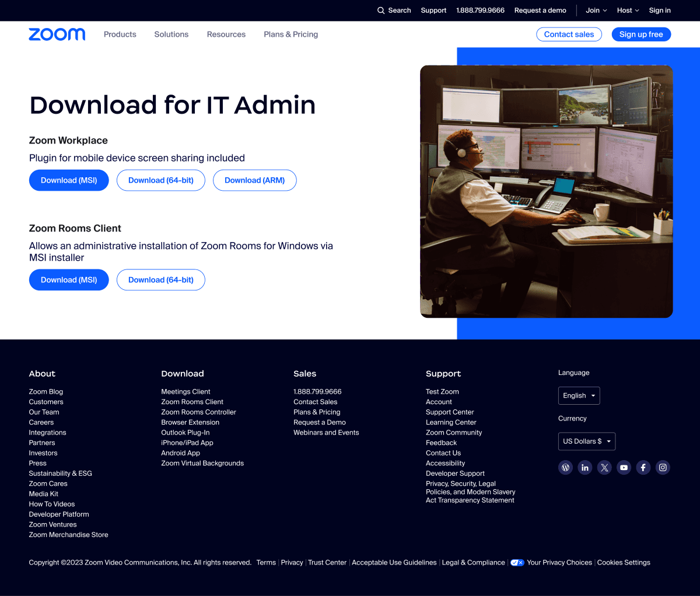Open Test Zoom footer link
The image size is (700, 596).
pos(442,392)
